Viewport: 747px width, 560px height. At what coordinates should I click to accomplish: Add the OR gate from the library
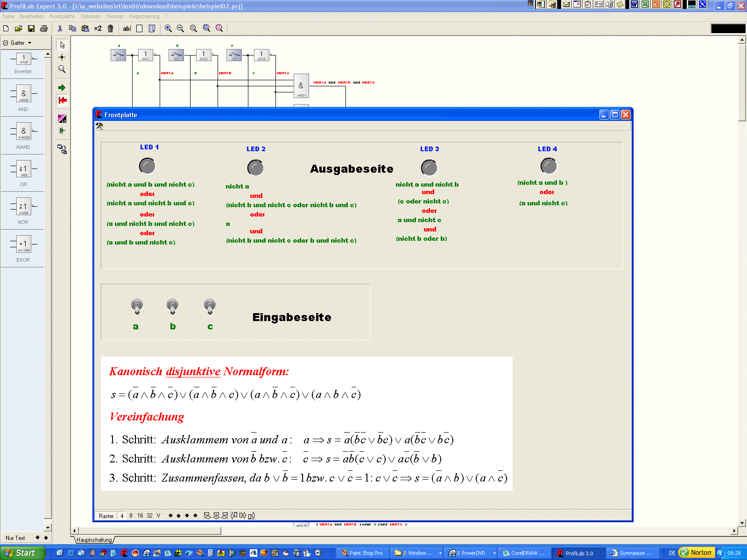[x=23, y=174]
